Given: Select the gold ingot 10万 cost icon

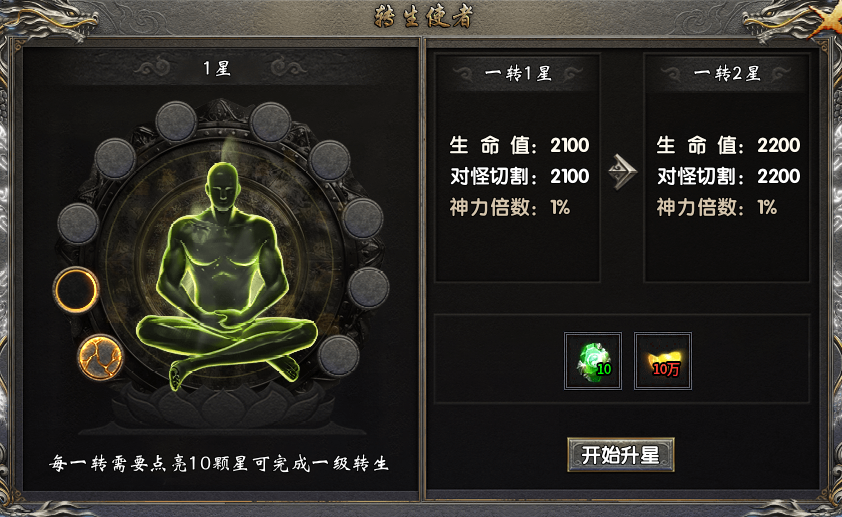Looking at the screenshot, I should (x=663, y=361).
